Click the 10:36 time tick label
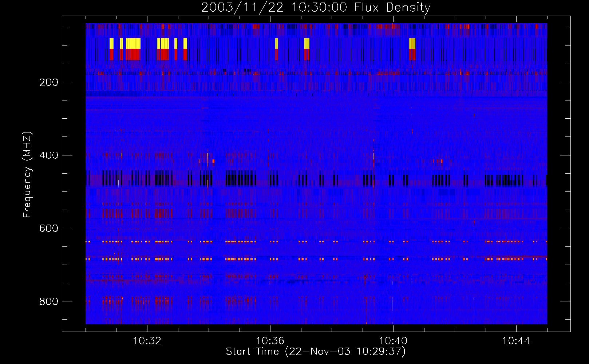 pos(270,341)
